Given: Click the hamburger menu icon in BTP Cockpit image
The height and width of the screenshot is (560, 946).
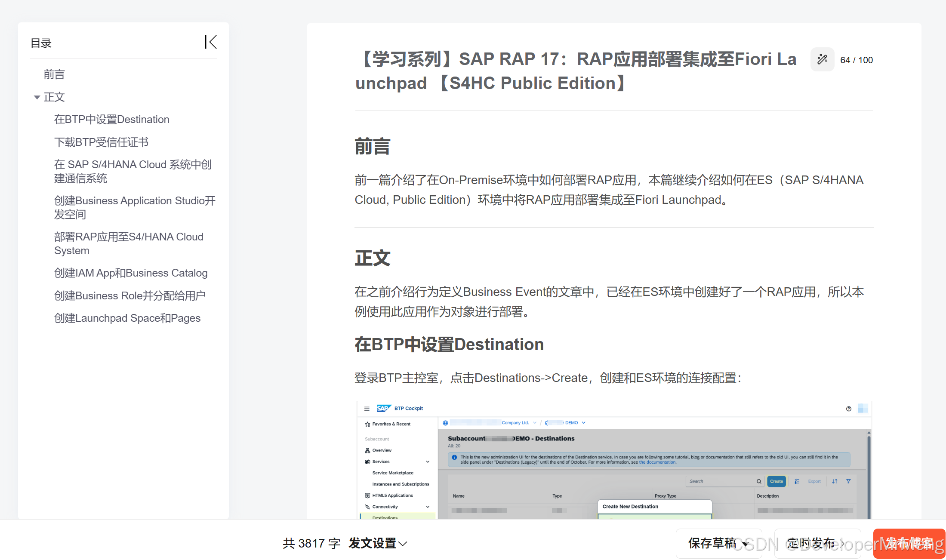Looking at the screenshot, I should click(367, 409).
